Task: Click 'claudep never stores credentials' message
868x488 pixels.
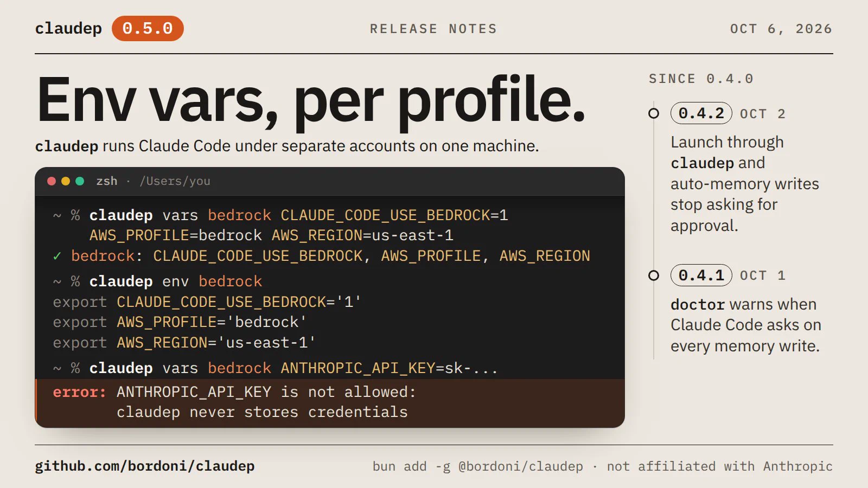Action: coord(262,412)
